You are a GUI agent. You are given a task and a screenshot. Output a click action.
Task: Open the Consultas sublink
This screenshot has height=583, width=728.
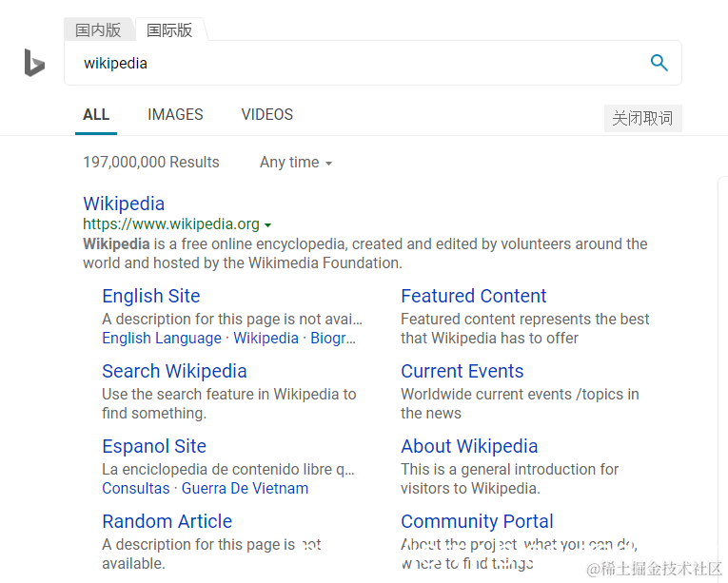(x=135, y=489)
